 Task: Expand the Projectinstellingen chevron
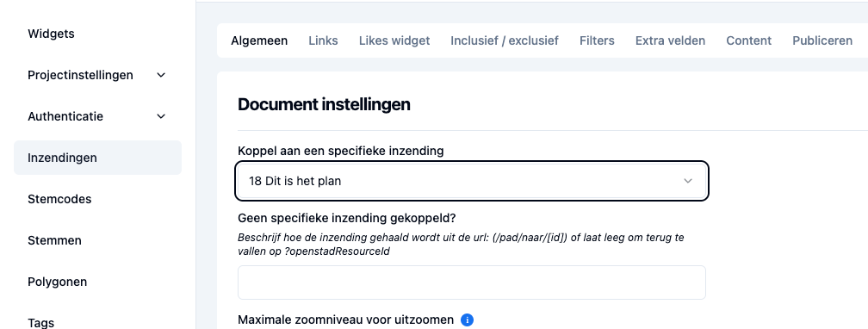point(161,75)
